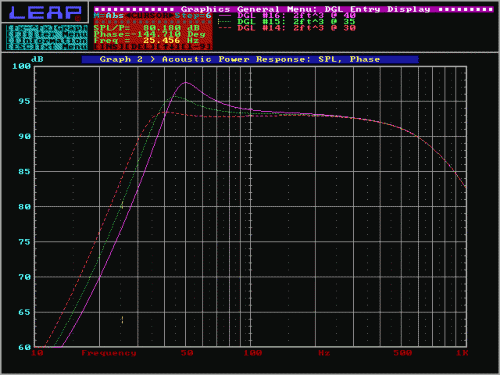Viewport: 500px width, 375px height.
Task: Click the dB unit label on Y axis
Action: [37, 59]
